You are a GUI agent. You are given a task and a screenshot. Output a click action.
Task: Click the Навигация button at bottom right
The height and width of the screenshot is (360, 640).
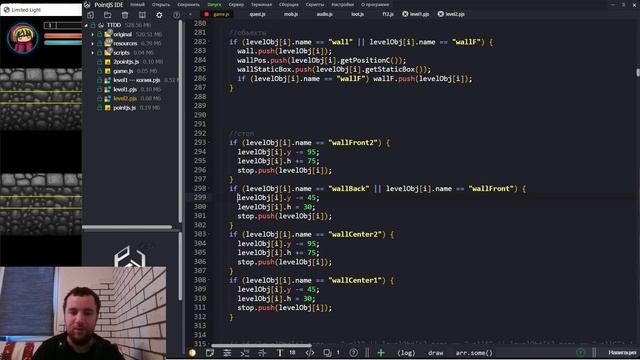tap(622, 352)
